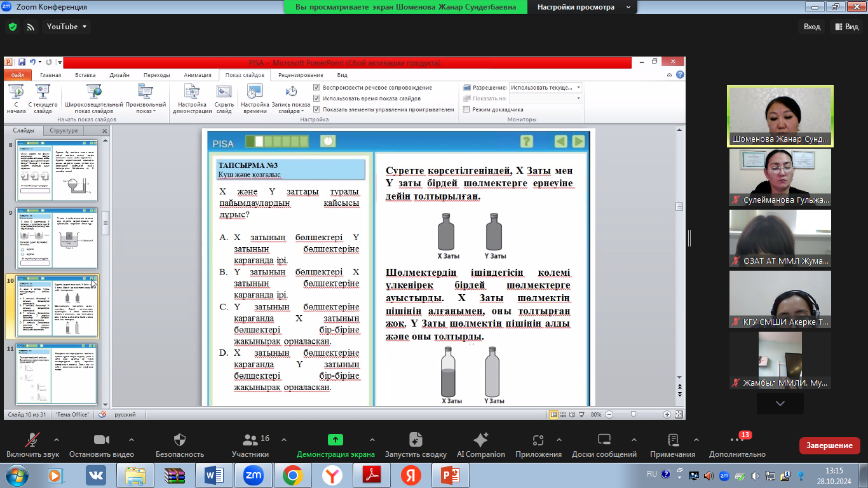Toggle the Режим докладчика checkbox
This screenshot has height=488, width=868.
pos(466,109)
